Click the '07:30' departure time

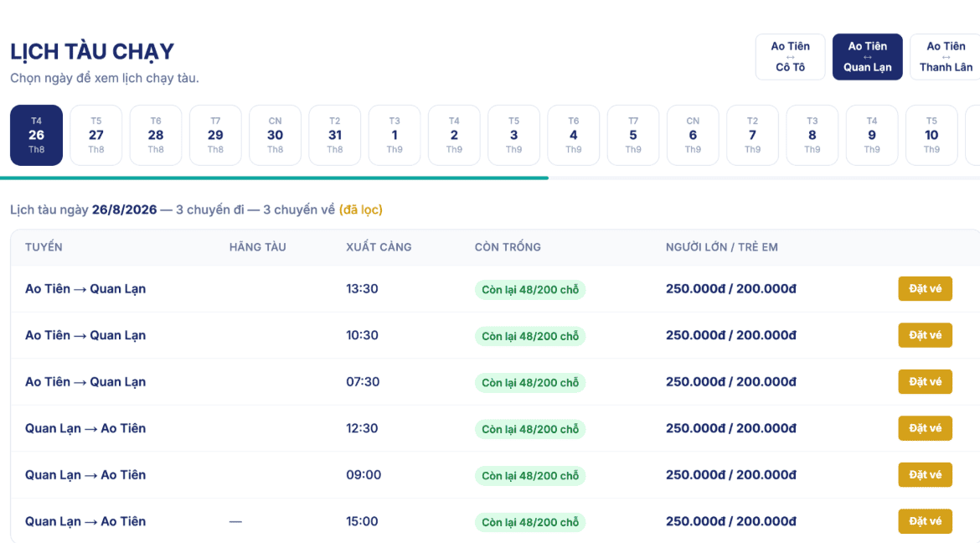pos(363,381)
